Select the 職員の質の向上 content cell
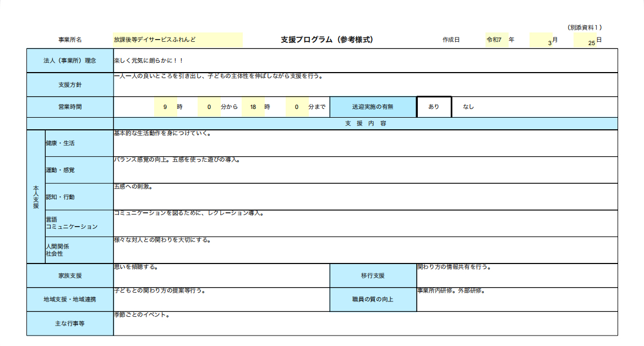Viewport: 644px width, 346px height. [517, 300]
